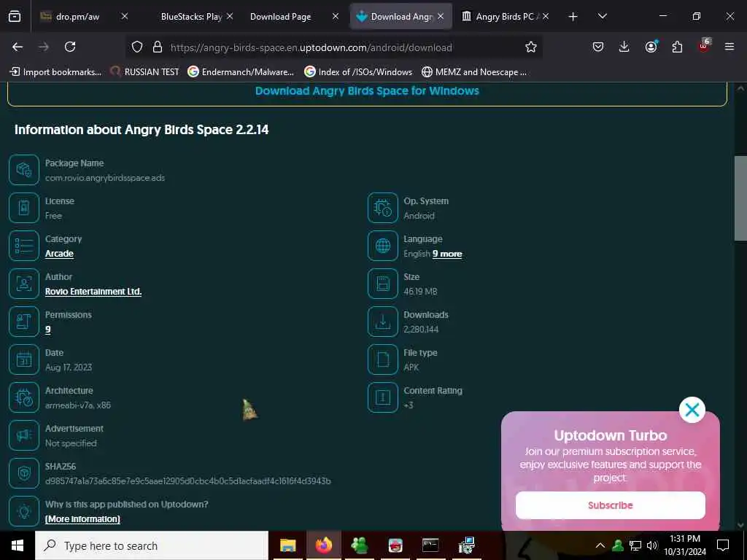Click the site padlock icon
The width and height of the screenshot is (747, 560).
158,47
